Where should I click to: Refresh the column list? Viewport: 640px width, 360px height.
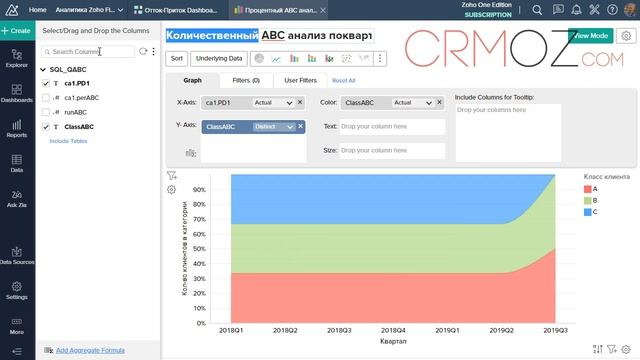143,51
